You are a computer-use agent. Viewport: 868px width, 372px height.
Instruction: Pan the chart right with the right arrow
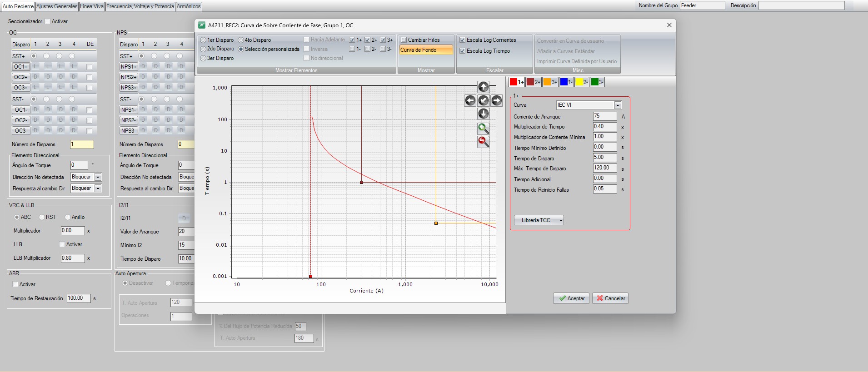click(497, 100)
